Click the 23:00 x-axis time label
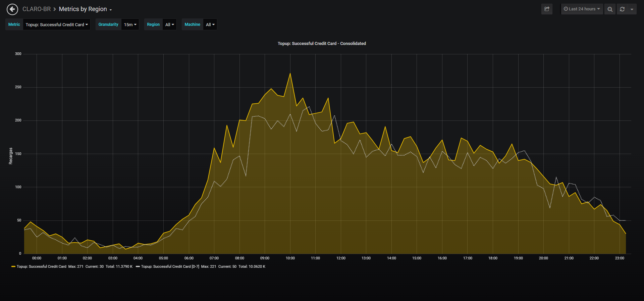644x301 pixels. (x=620, y=258)
